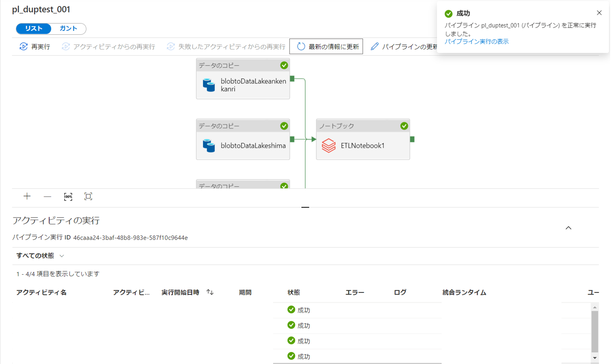Click the pl_duptest_001 pipeline title

(x=41, y=9)
